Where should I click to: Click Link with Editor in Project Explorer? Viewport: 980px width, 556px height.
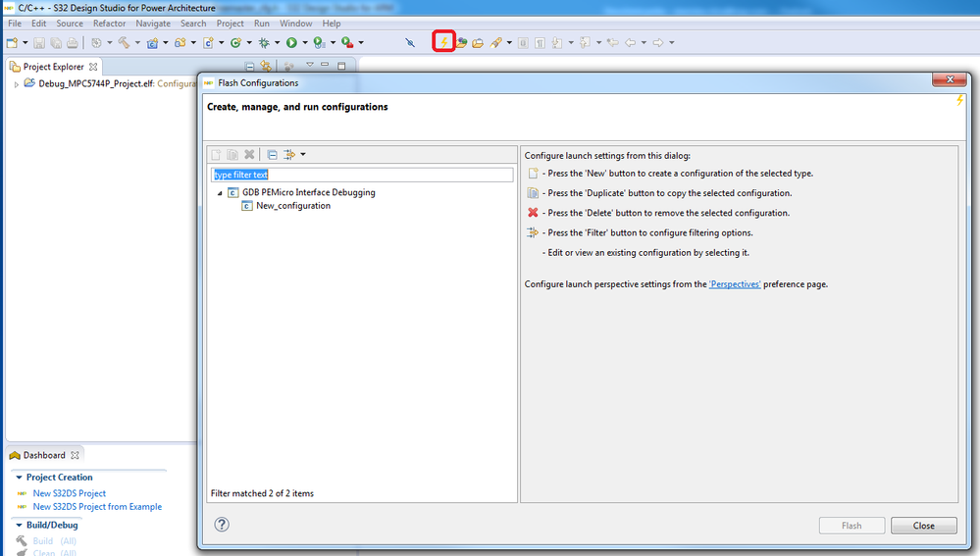[x=266, y=66]
